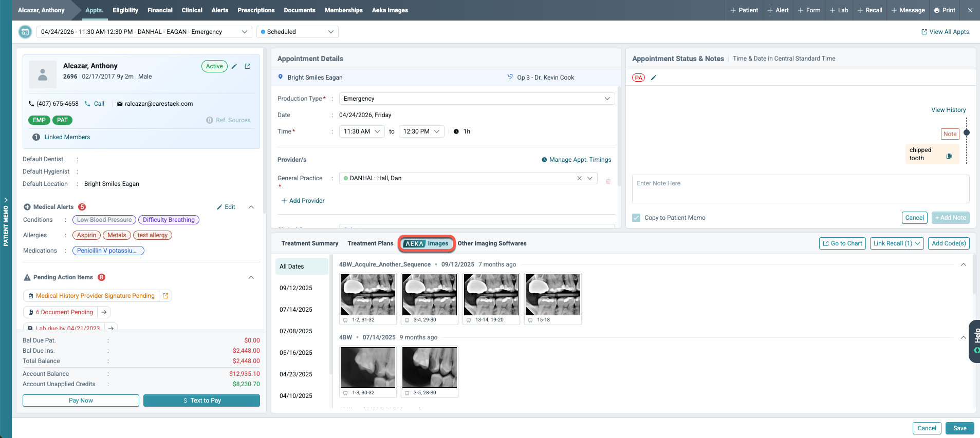Collapse the Medical Alerts section
This screenshot has width=980, height=438.
coord(251,207)
